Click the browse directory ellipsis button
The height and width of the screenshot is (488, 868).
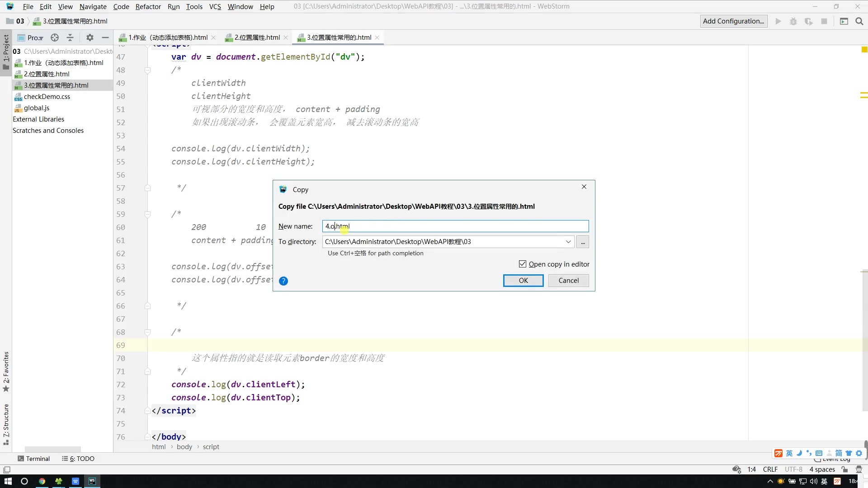pos(583,242)
